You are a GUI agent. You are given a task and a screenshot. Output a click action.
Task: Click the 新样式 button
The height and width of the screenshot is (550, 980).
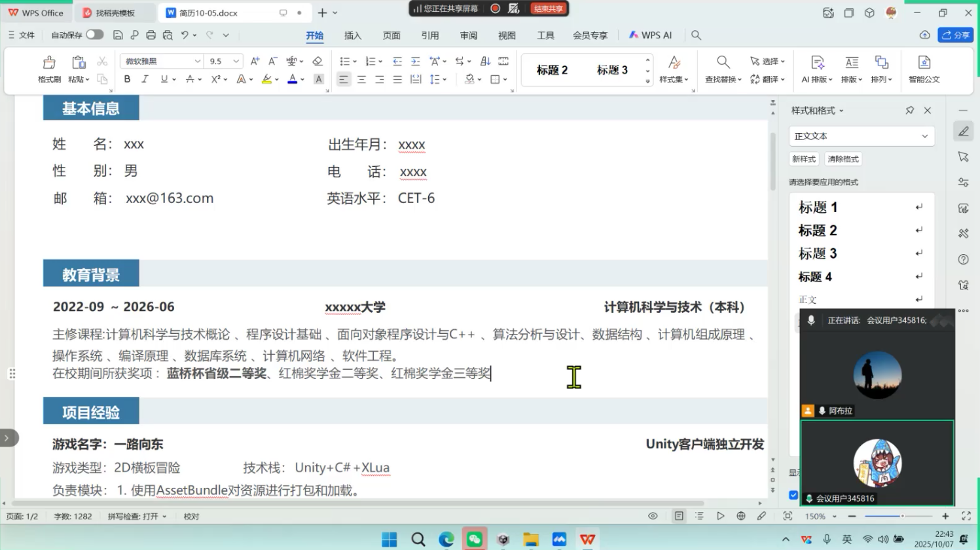click(804, 159)
